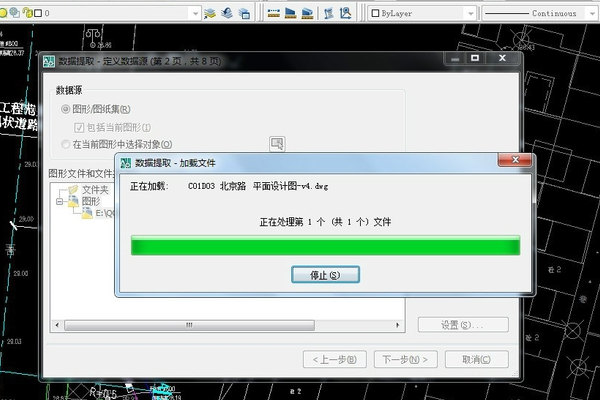
Task: Click the 上一步(B) button
Action: point(335,359)
